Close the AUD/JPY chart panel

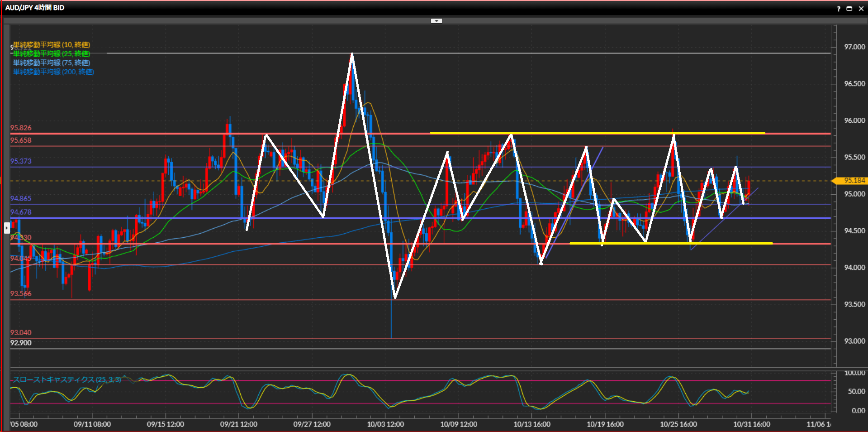[861, 9]
